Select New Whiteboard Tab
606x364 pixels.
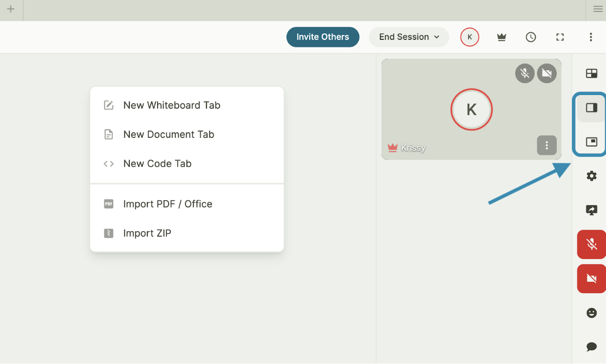click(x=172, y=105)
